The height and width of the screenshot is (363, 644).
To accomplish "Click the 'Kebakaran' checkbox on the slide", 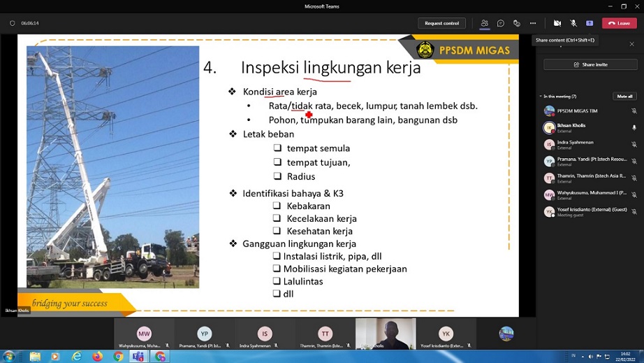I will 277,206.
